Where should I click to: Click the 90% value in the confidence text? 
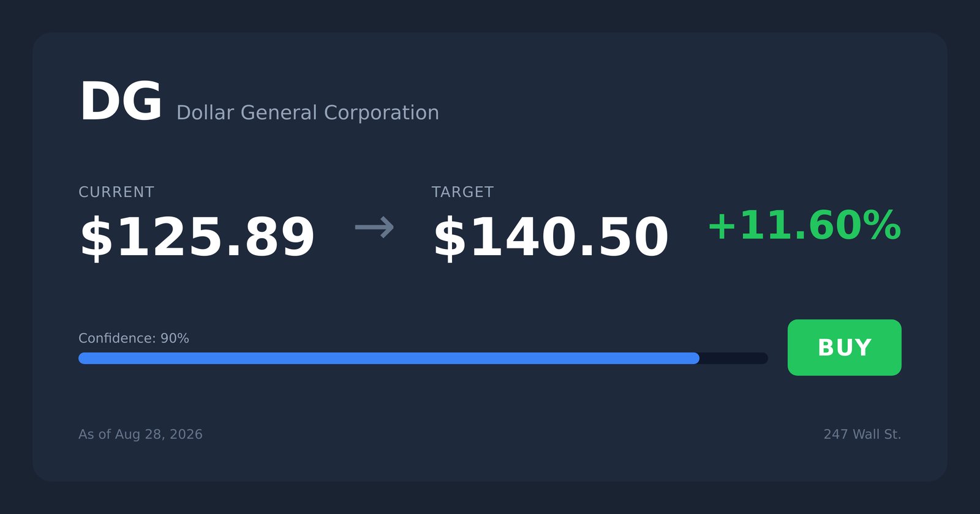175,338
